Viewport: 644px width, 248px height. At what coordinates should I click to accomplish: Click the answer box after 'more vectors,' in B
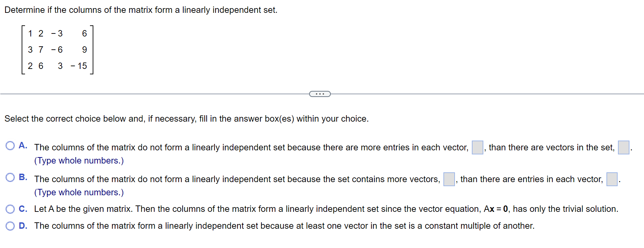click(448, 179)
